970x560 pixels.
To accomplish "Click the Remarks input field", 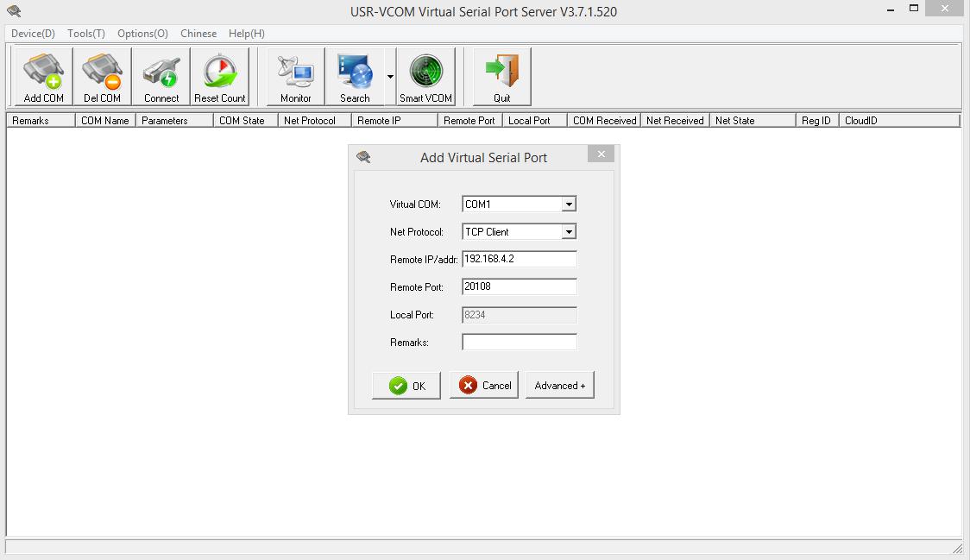I will (519, 343).
